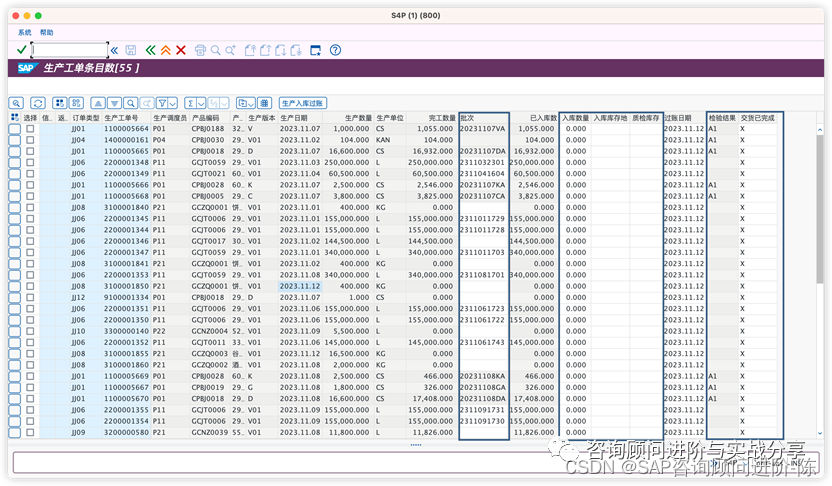The image size is (832, 486).
Task: Click the vertical scrollbar up arrow
Action: point(820,129)
